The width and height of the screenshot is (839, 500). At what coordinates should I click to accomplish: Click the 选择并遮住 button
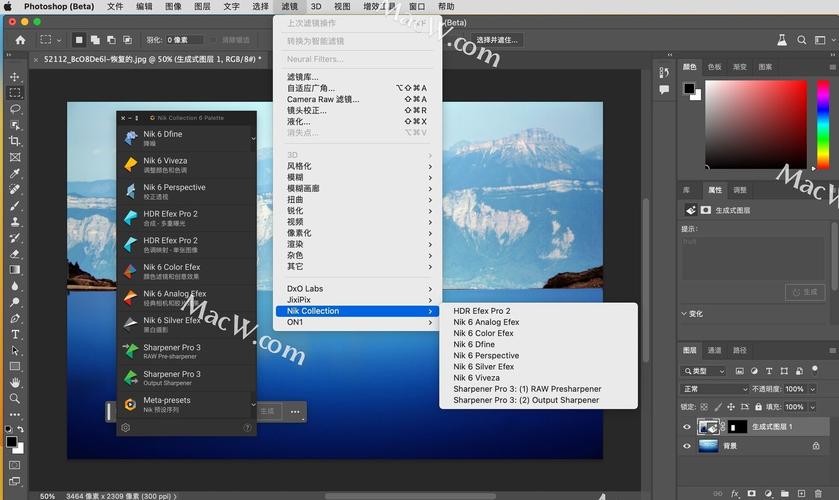497,40
